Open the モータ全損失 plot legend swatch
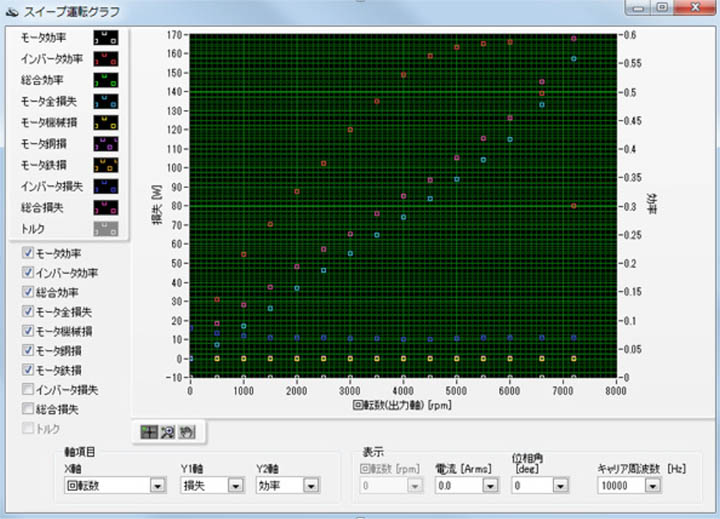The image size is (720, 519). [x=106, y=102]
